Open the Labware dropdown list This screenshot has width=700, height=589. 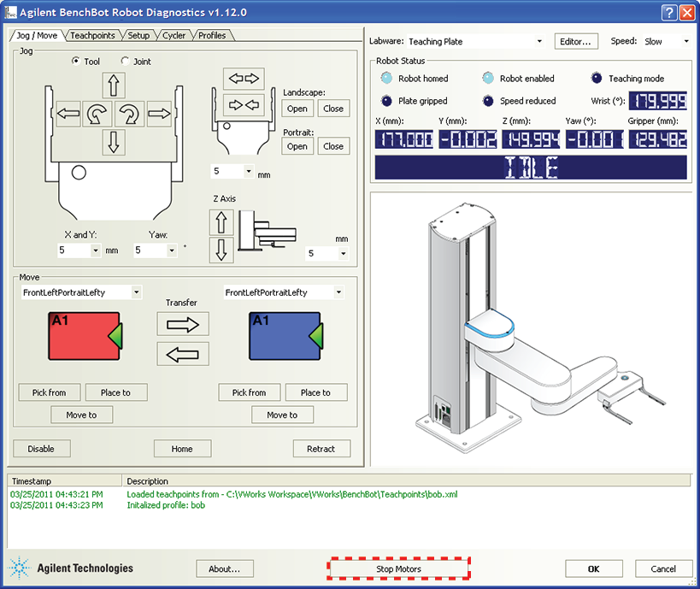point(538,41)
